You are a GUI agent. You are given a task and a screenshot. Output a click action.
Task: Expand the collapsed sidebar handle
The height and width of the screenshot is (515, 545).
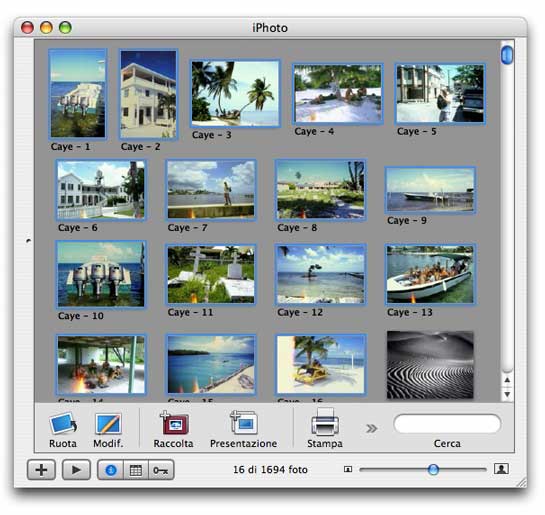pyautogui.click(x=28, y=240)
